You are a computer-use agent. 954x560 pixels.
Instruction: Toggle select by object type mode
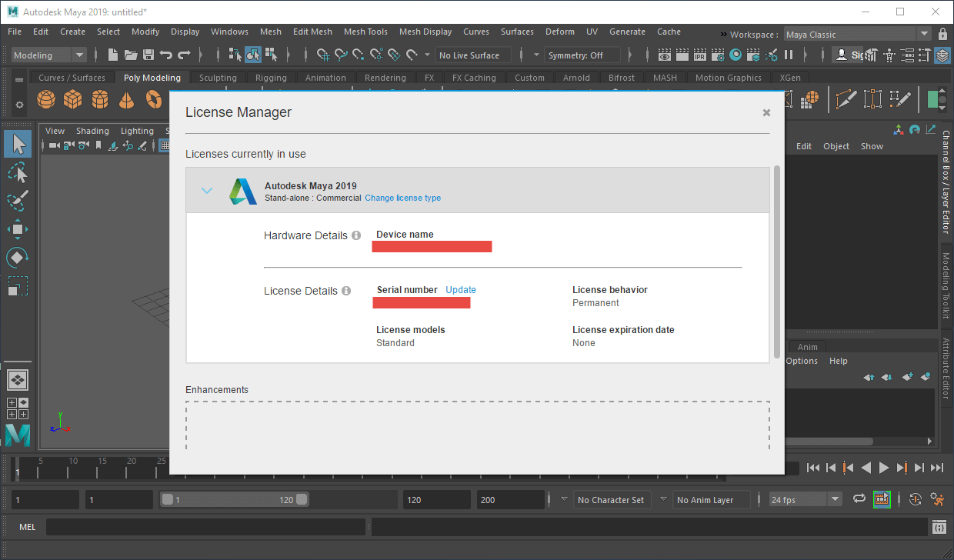click(x=253, y=55)
